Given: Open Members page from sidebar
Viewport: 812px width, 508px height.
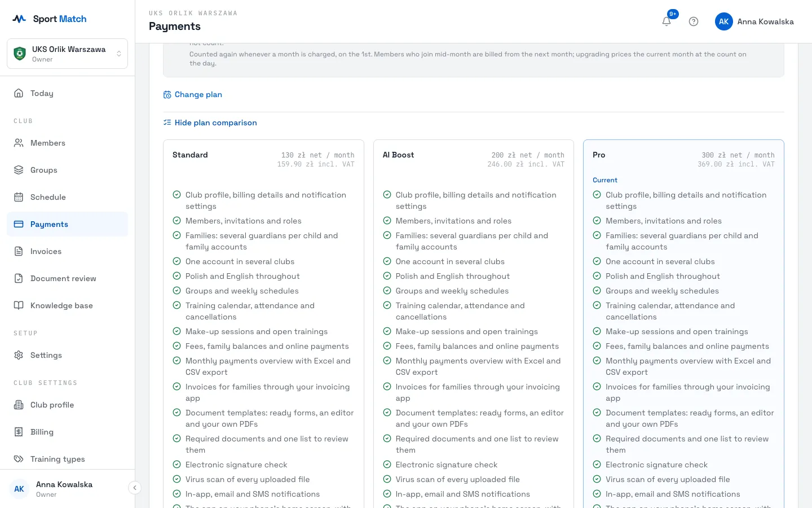Looking at the screenshot, I should pos(67,143).
